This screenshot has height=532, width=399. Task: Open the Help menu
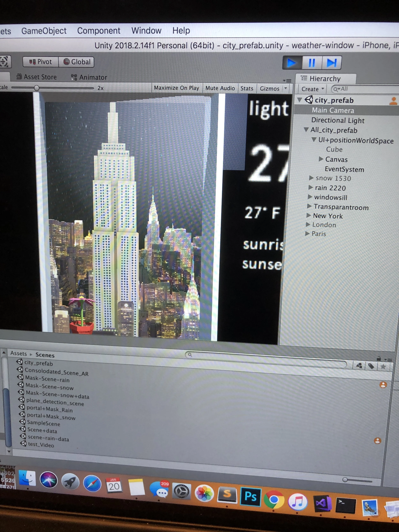coord(181,30)
